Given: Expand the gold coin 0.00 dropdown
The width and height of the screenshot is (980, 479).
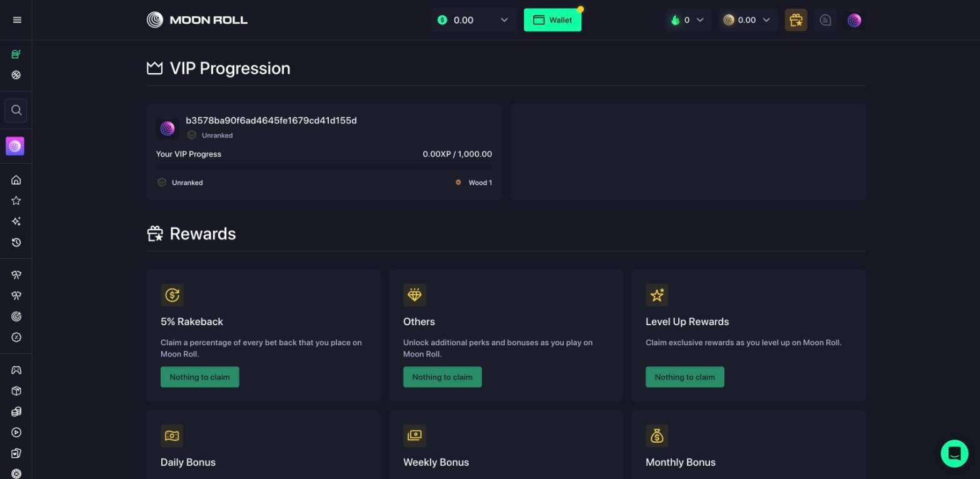Looking at the screenshot, I should tap(747, 20).
